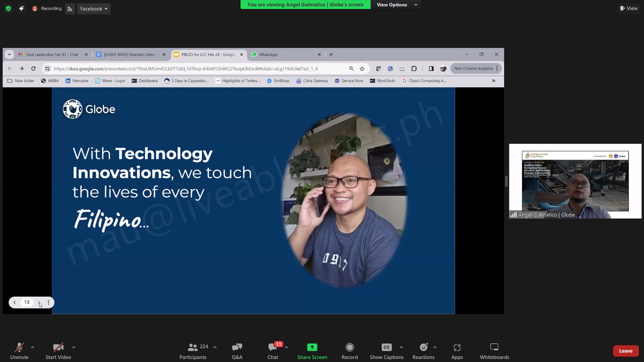Click the slide number 13 field
This screenshot has height=362, width=644.
click(27, 302)
